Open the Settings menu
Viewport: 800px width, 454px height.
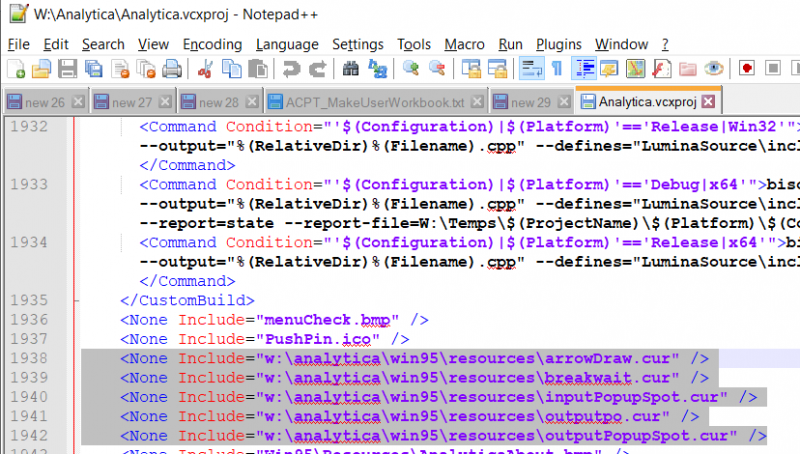[358, 45]
